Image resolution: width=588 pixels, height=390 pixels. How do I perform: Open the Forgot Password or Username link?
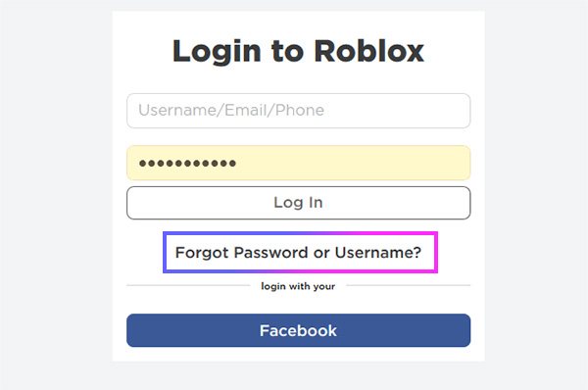pos(299,253)
